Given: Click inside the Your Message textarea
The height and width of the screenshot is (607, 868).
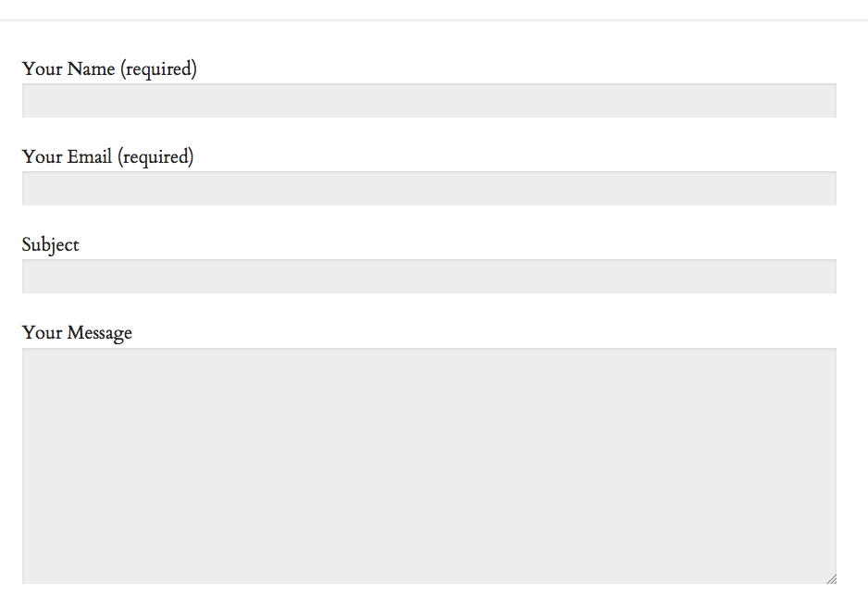Looking at the screenshot, I should pos(429,466).
